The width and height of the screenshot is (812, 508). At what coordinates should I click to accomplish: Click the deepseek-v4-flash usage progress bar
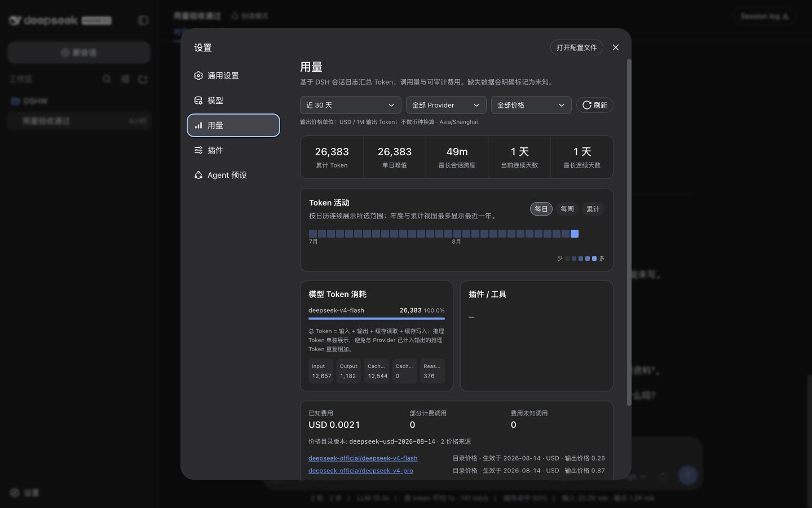(377, 318)
